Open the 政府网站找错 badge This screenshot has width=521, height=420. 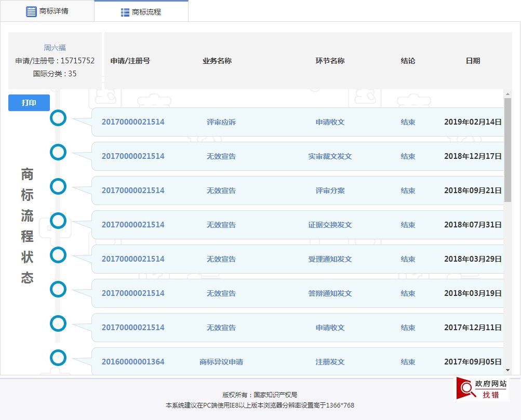point(482,388)
